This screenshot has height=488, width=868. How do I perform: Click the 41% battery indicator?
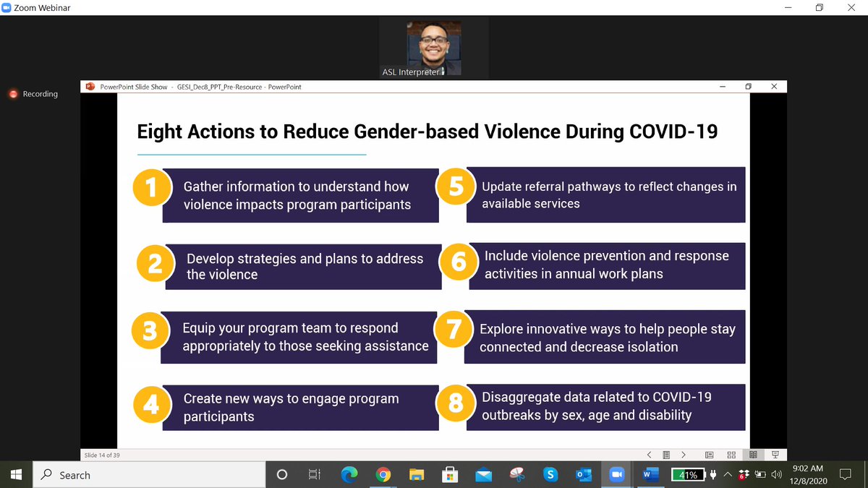pos(688,475)
